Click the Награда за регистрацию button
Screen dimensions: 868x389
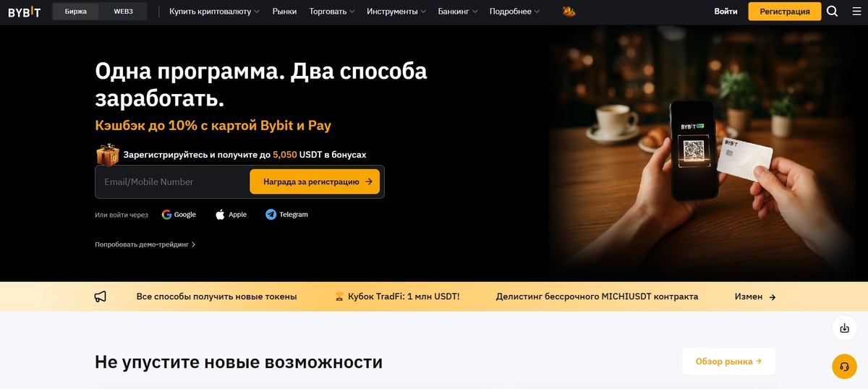(315, 181)
